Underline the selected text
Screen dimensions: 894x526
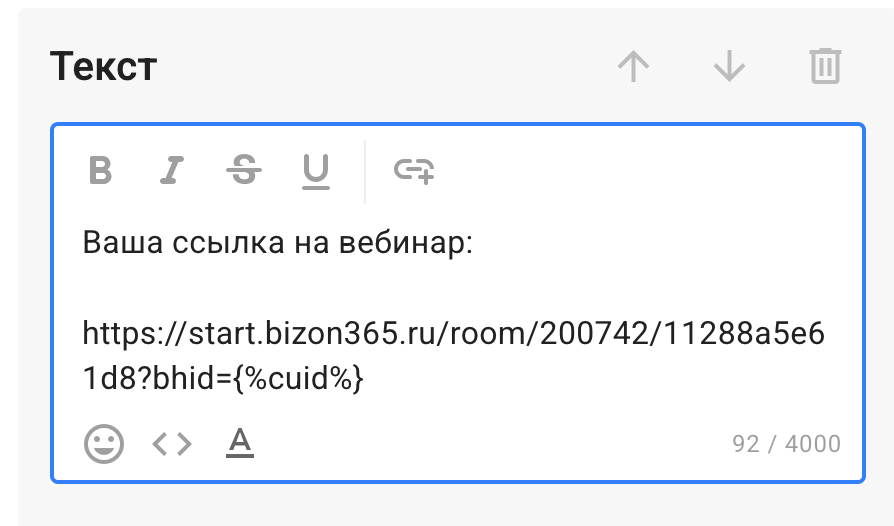[x=316, y=171]
